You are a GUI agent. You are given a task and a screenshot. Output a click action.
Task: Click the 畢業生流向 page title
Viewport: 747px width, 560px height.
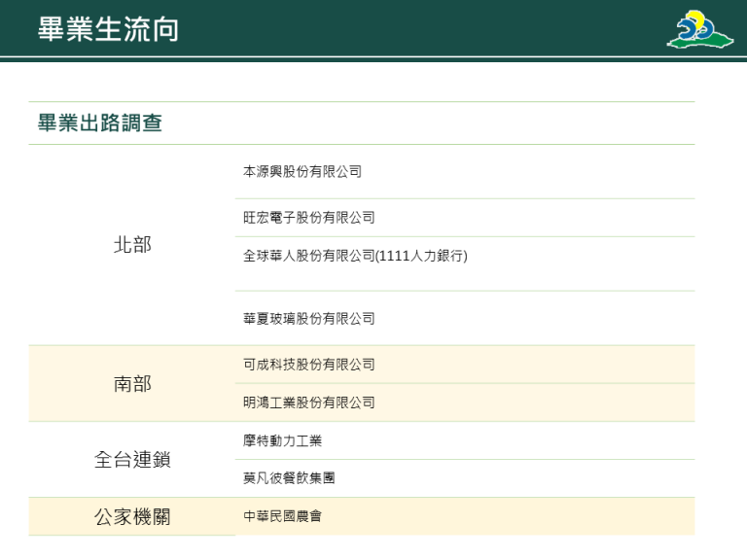coord(108,29)
